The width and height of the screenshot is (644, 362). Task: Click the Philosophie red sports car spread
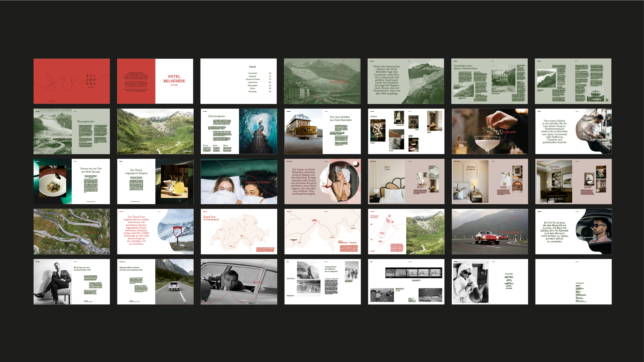pyautogui.click(x=489, y=232)
